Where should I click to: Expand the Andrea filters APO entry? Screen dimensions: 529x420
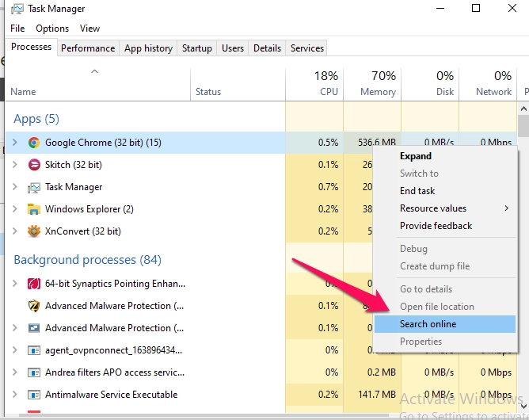coord(15,372)
